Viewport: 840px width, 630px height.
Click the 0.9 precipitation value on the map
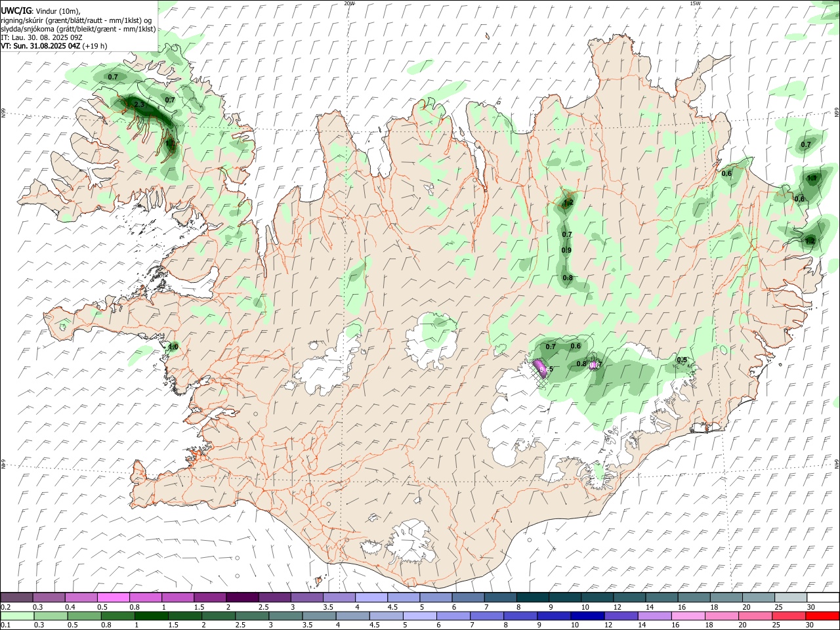coord(566,250)
